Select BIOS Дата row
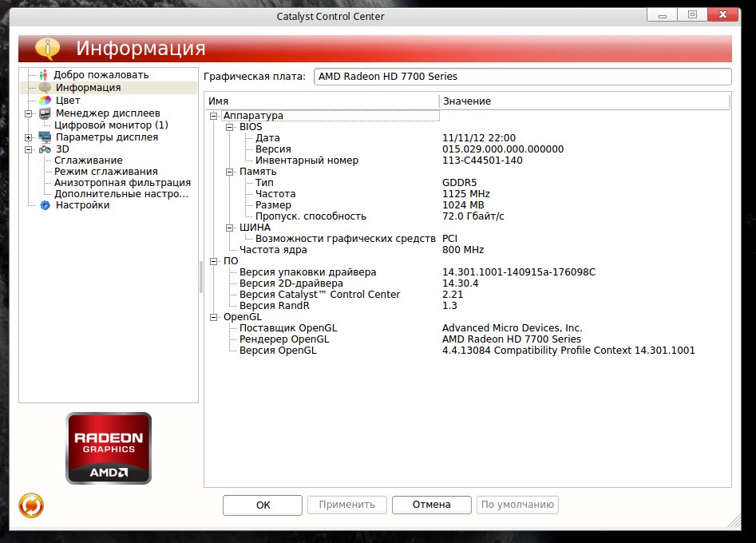The height and width of the screenshot is (543, 756). click(468, 138)
